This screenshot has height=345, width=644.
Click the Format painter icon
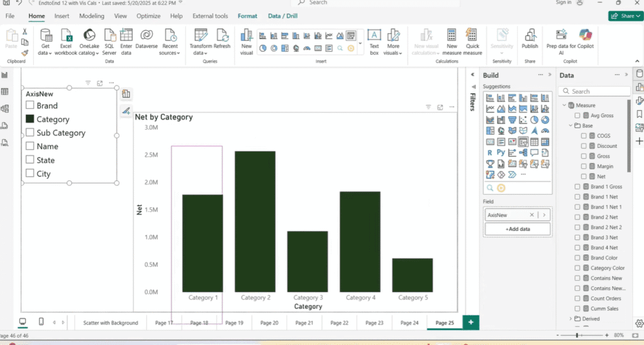tap(25, 53)
